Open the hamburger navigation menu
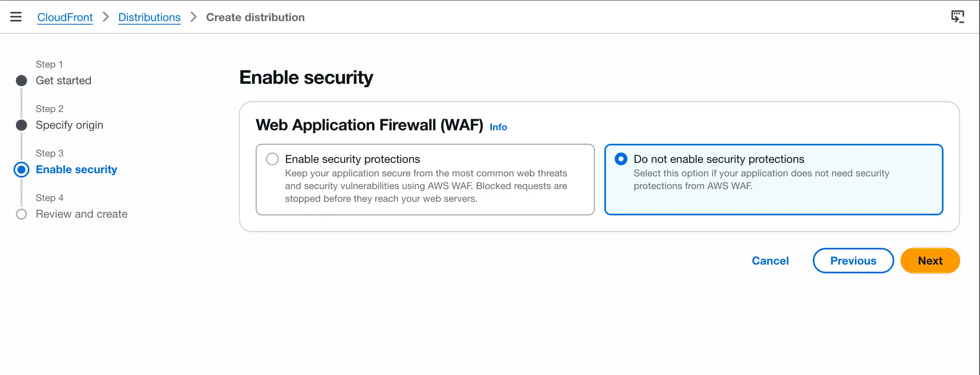This screenshot has height=375, width=980. point(16,17)
